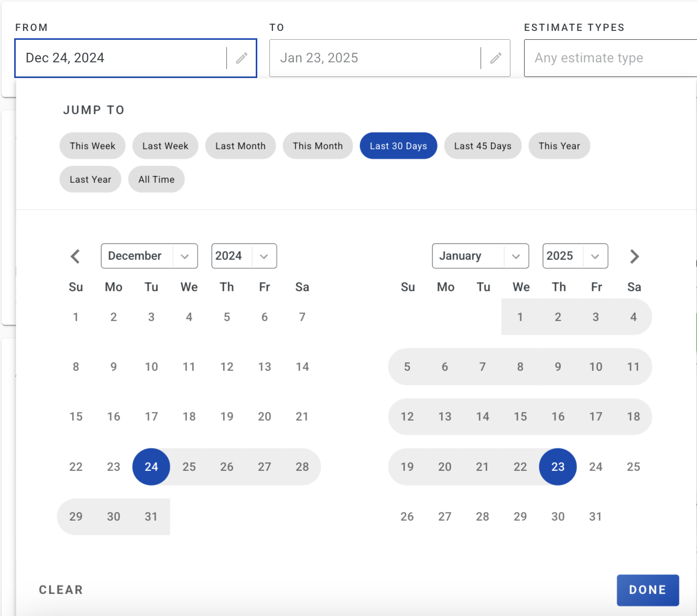Select December 31 in the left calendar
Viewport: 697px width, 616px height.
coord(151,516)
